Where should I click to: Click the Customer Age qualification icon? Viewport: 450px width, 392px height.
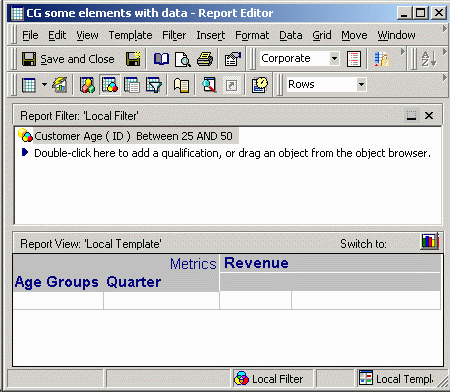tap(25, 135)
